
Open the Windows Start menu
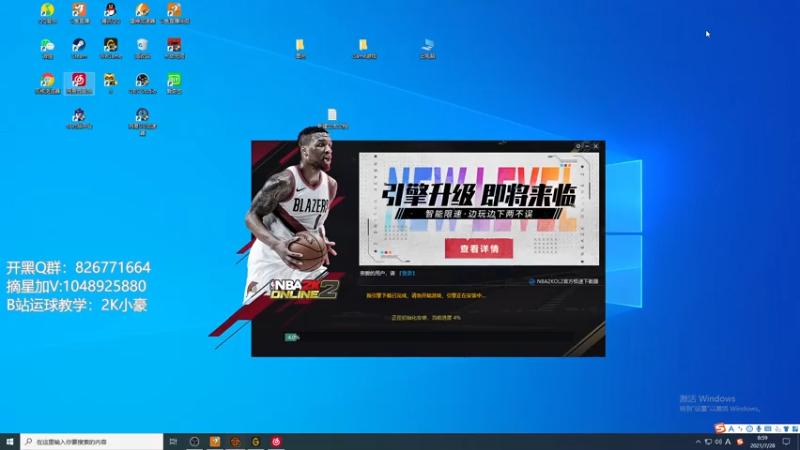(x=10, y=441)
